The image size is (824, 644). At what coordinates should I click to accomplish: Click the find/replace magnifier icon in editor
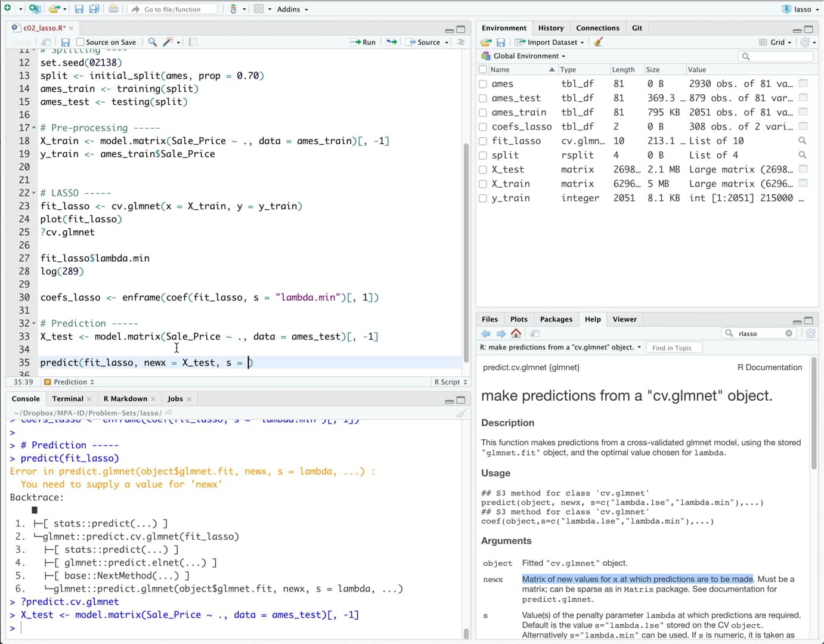[x=153, y=42]
